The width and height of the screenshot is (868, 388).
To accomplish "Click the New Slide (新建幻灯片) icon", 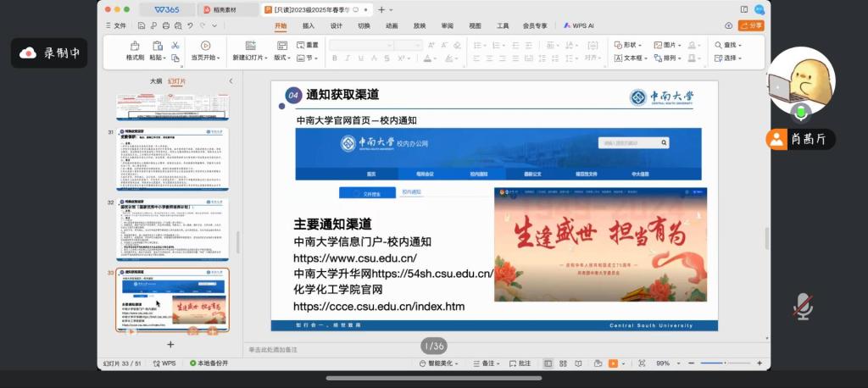I will (250, 46).
